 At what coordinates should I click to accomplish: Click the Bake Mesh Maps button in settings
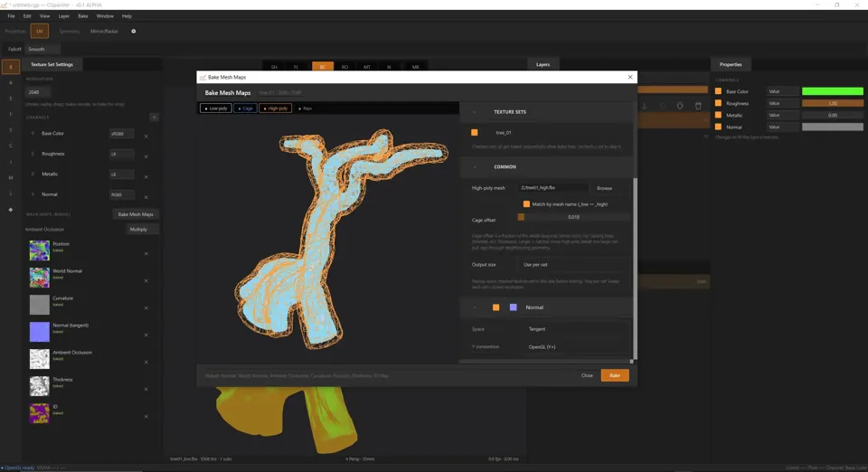pos(136,214)
